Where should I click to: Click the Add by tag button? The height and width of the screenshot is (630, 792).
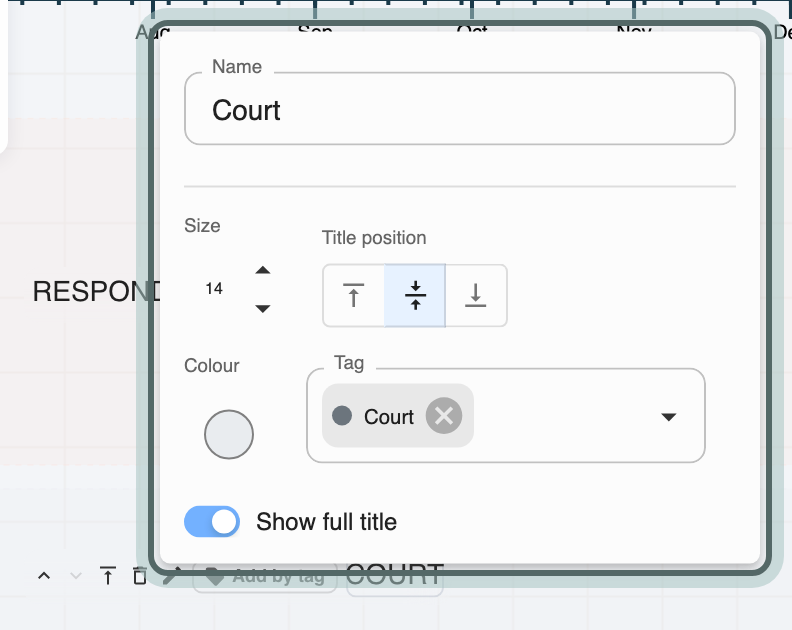pos(265,576)
